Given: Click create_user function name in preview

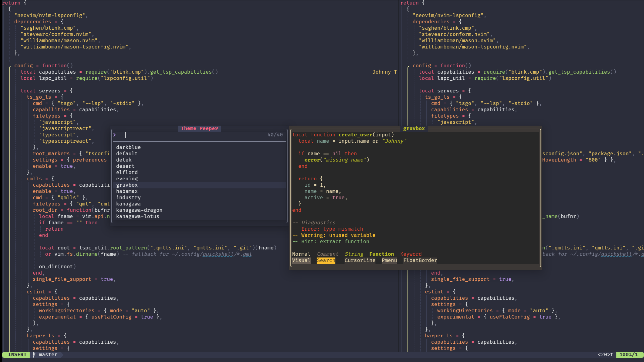Looking at the screenshot, I should pyautogui.click(x=355, y=135).
